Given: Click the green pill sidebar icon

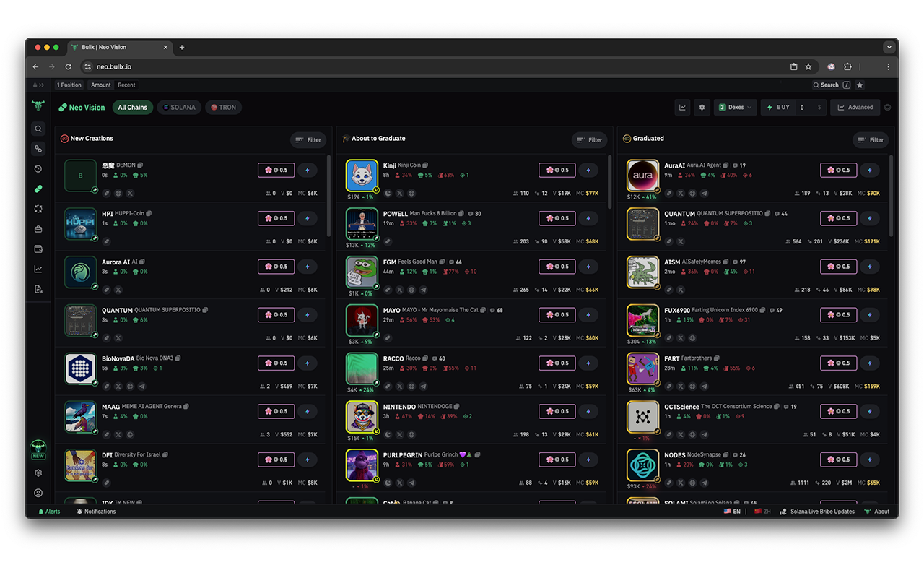Looking at the screenshot, I should point(38,189).
